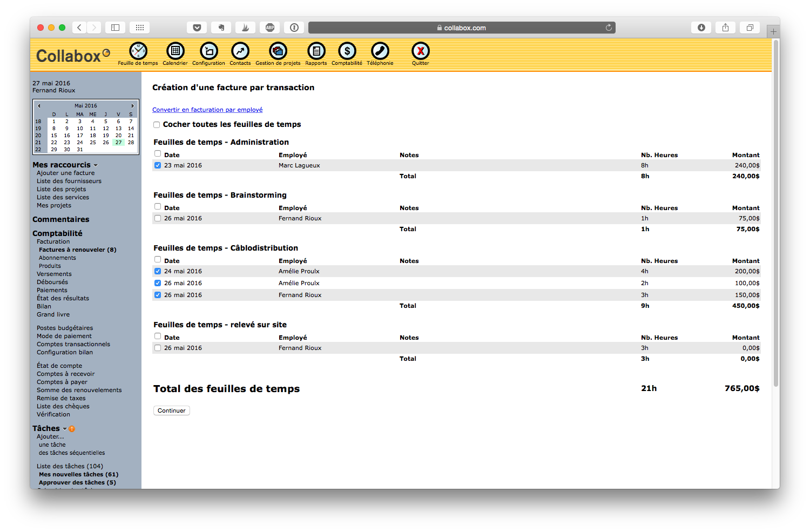The image size is (810, 532).
Task: Click the Adblock Plus ABP icon
Action: point(269,28)
